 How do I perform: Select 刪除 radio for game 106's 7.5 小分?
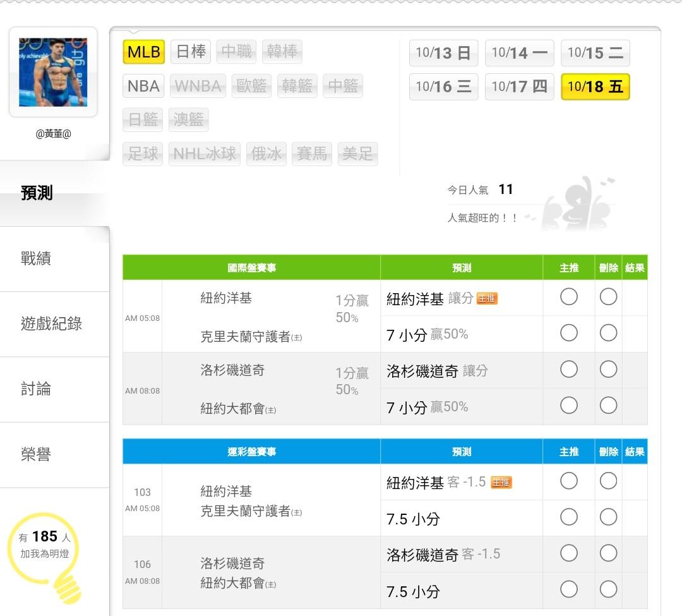click(x=608, y=589)
